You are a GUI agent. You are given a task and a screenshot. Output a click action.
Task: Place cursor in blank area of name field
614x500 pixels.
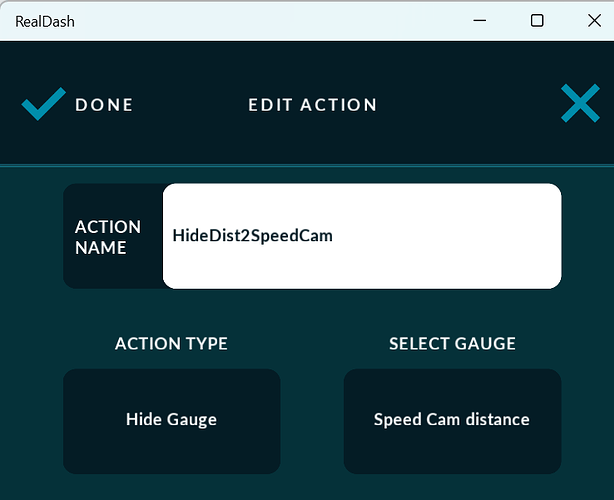point(446,236)
